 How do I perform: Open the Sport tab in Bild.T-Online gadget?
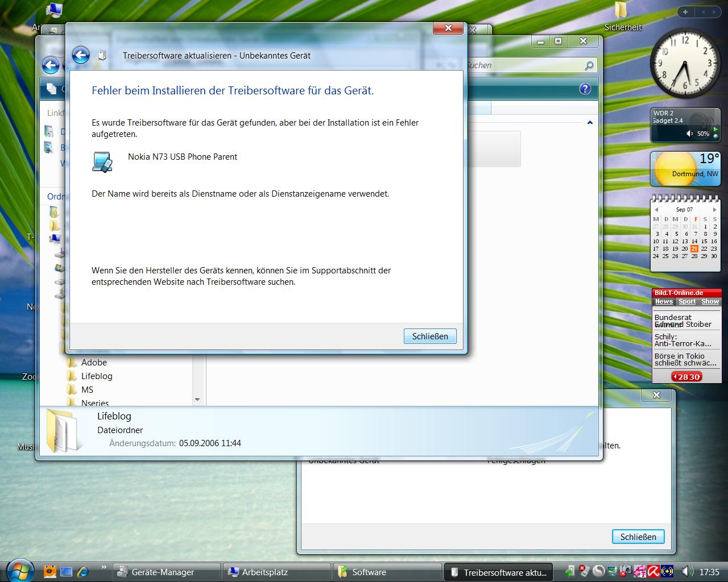click(x=687, y=302)
